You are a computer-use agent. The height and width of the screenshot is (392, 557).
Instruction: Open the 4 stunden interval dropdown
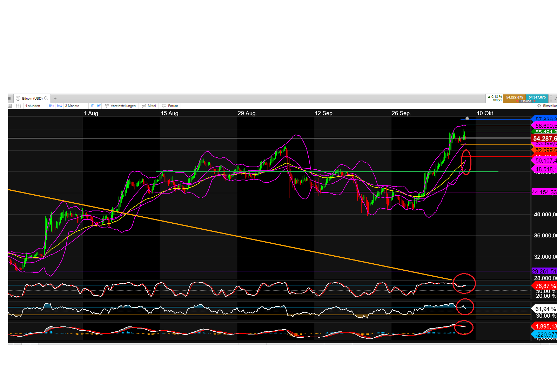pos(33,106)
